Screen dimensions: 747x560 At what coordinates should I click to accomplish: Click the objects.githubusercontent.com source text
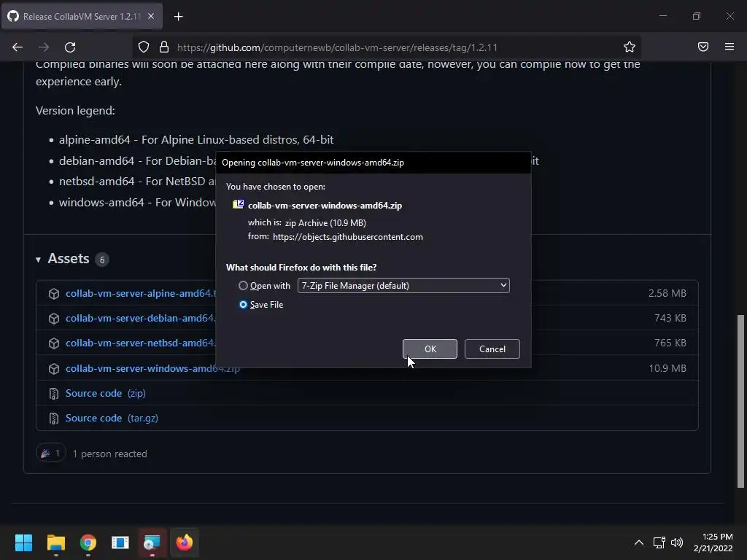pos(348,237)
